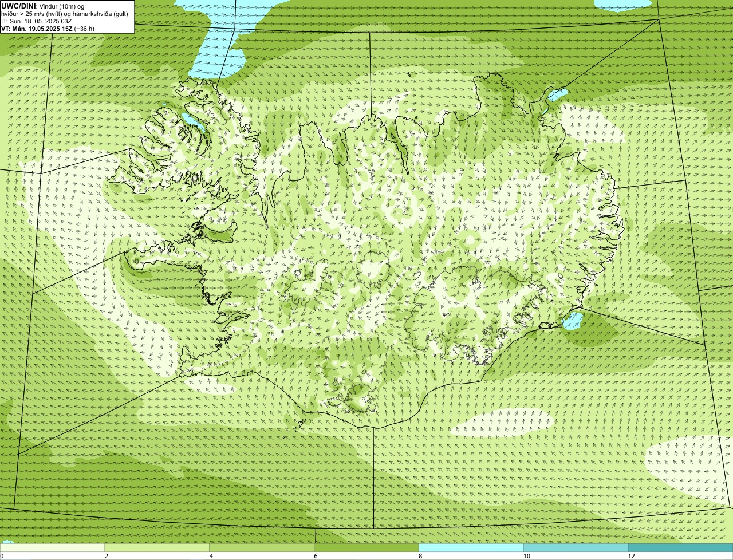
Task: Click the 0–2 m/s palest legend color segment
Action: click(x=53, y=548)
